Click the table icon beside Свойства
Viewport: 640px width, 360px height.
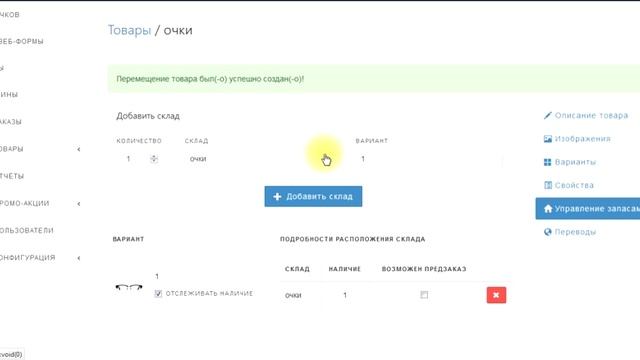(548, 185)
